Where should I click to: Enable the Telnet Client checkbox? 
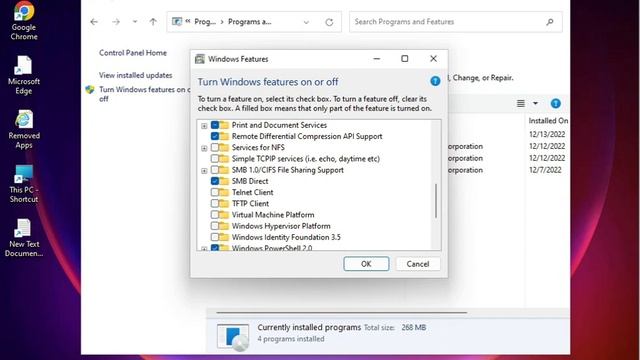point(215,192)
